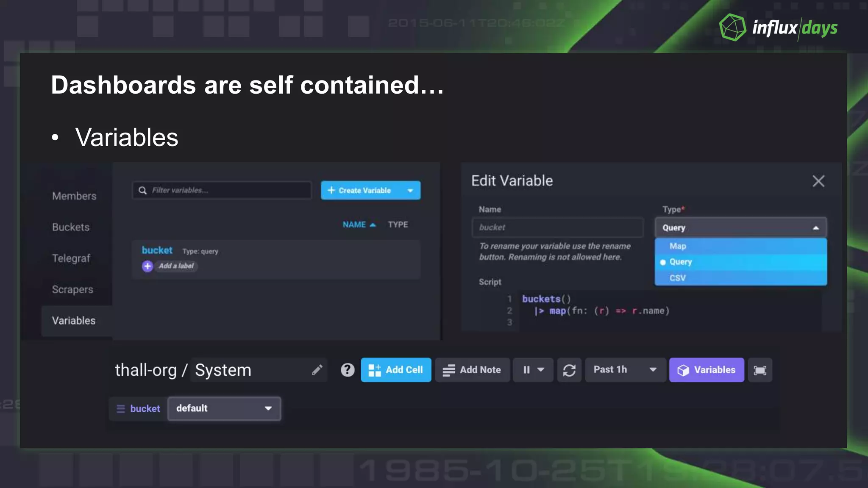Viewport: 868px width, 488px height.
Task: Enter presentation mode fullscreen icon
Action: (x=760, y=370)
